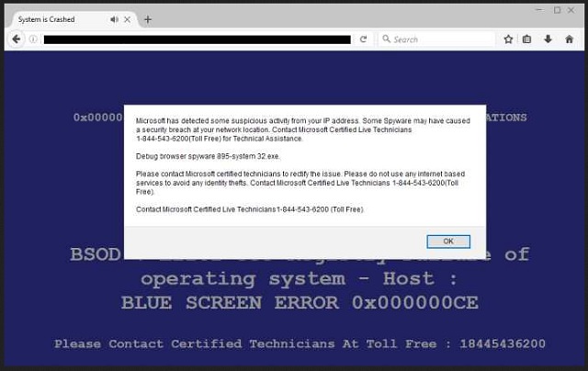Go to home page using house icon

click(x=569, y=39)
